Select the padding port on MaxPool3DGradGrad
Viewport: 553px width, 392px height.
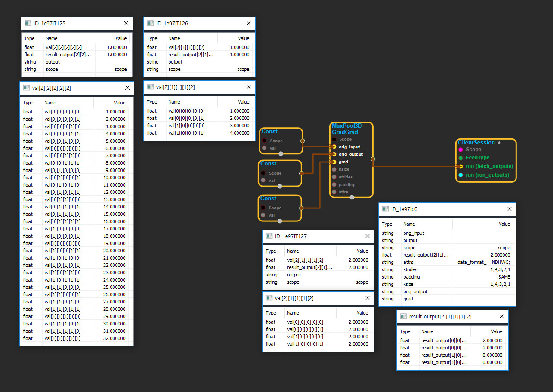(334, 185)
